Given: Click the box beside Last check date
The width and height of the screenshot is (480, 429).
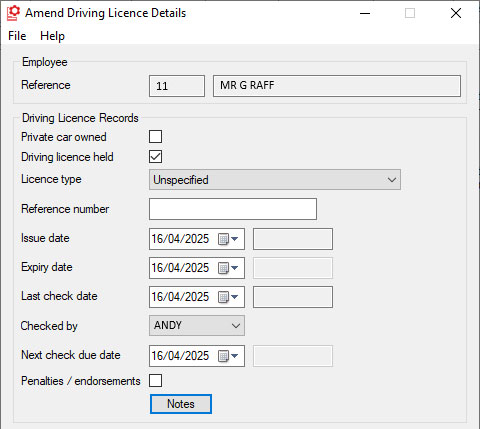Looking at the screenshot, I should [x=293, y=297].
